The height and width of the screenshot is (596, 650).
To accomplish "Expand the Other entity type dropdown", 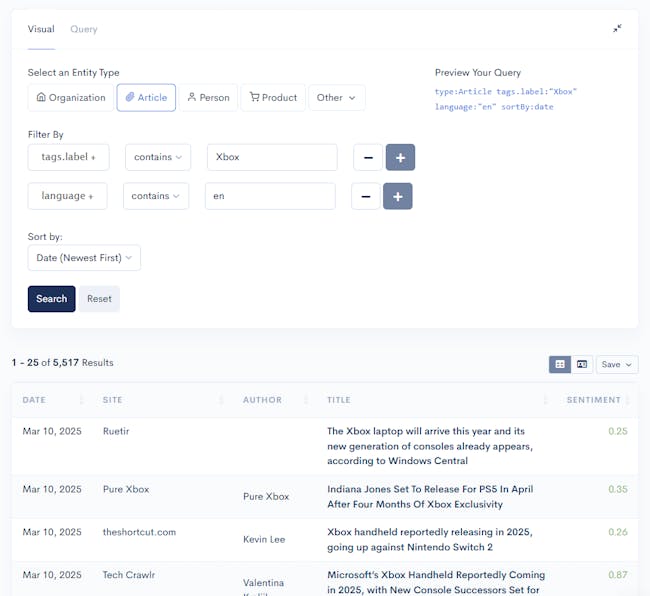I will [336, 97].
